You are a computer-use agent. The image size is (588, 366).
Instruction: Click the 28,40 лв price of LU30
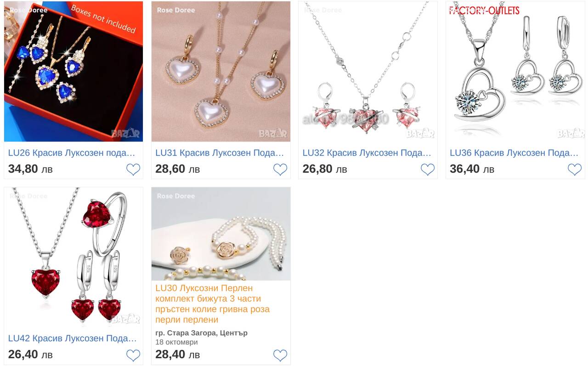coord(178,355)
